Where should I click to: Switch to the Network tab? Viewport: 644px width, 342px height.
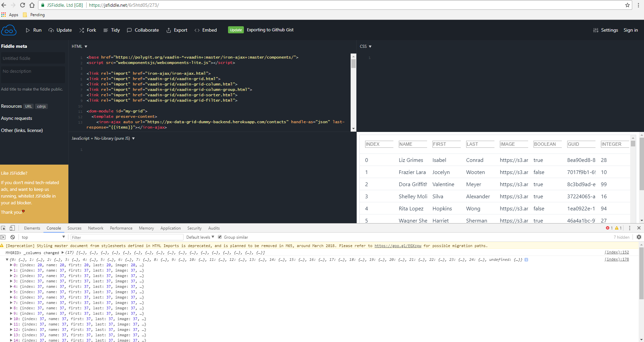pyautogui.click(x=96, y=228)
